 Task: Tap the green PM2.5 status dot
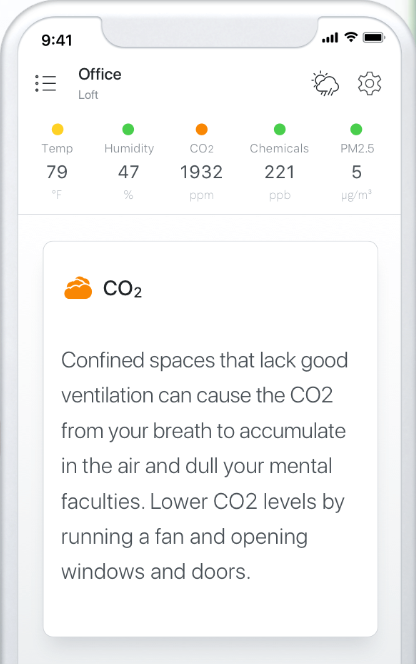click(356, 129)
